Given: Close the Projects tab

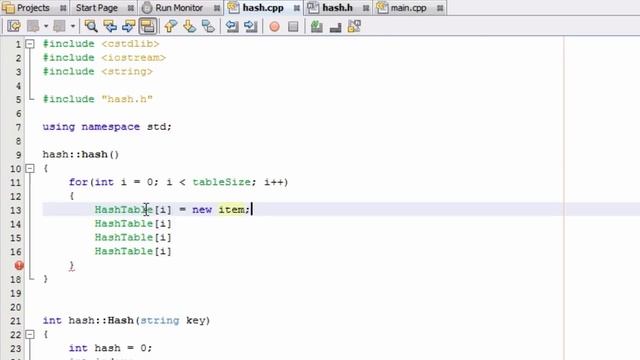Looking at the screenshot, I should pyautogui.click(x=63, y=8).
